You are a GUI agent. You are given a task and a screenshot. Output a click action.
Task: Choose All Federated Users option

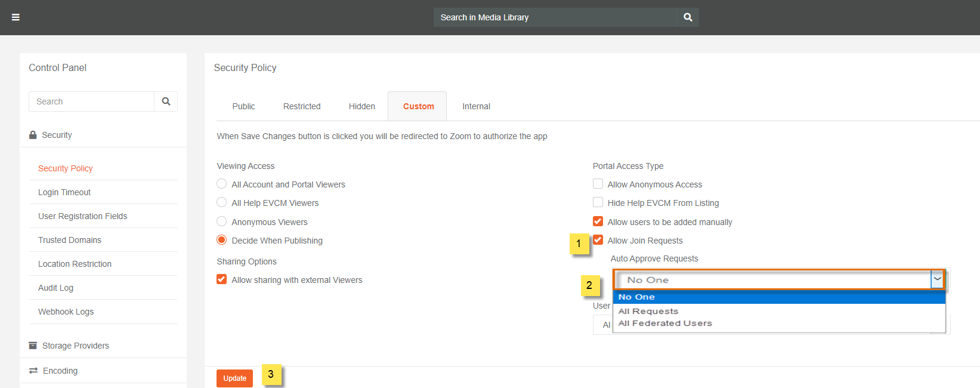[x=665, y=323]
